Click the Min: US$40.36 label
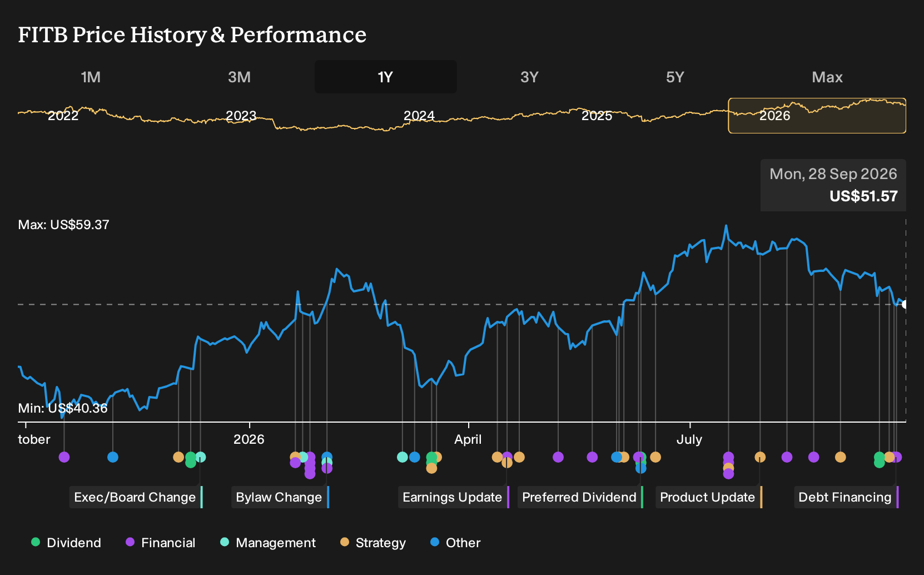The image size is (924, 575). [x=63, y=408]
